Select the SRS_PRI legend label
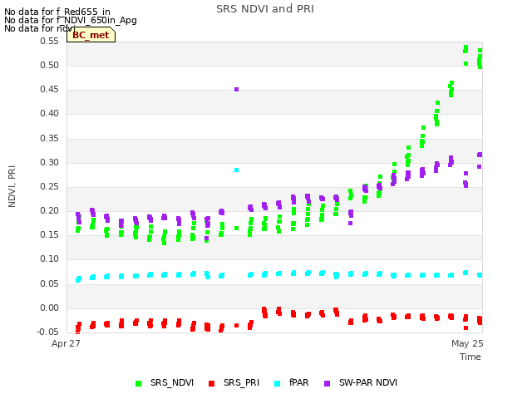The width and height of the screenshot is (532, 399). (241, 383)
